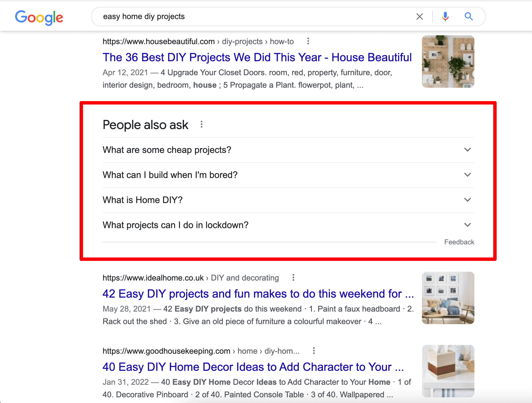
Task: Expand chevron for What is Home DIY
Action: pyautogui.click(x=467, y=200)
